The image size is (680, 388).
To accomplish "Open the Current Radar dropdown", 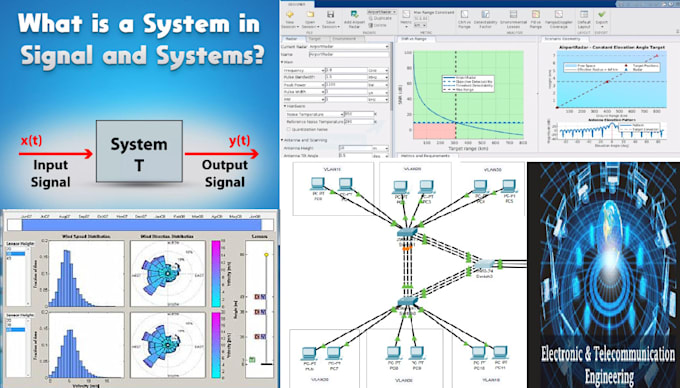I will tap(349, 46).
